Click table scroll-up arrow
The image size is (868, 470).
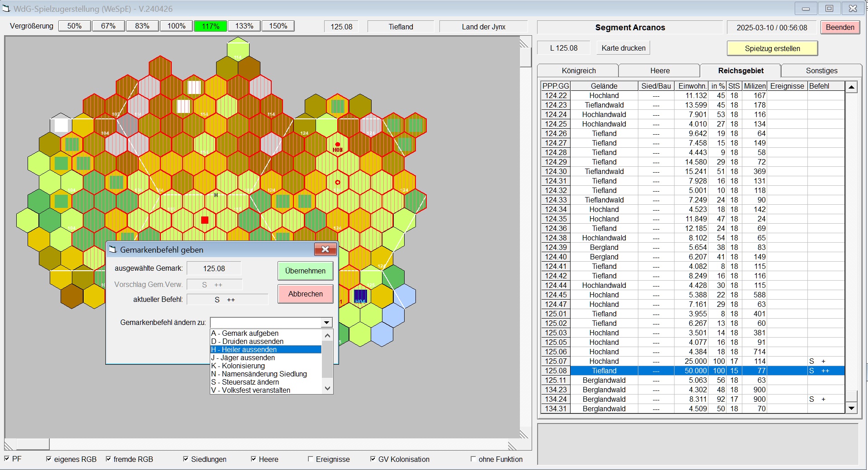click(x=851, y=87)
